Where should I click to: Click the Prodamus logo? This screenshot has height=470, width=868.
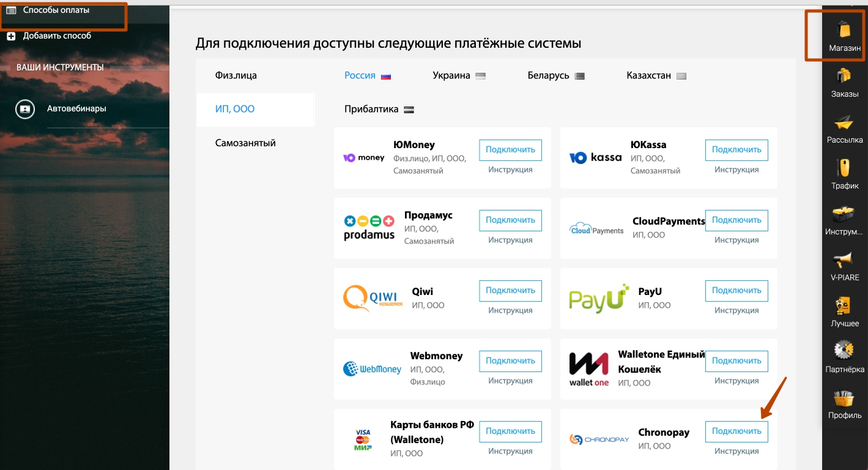[x=369, y=228]
